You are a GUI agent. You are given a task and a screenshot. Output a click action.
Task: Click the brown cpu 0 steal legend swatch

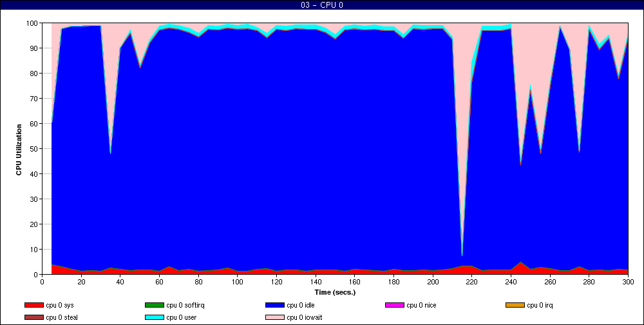[33, 318]
